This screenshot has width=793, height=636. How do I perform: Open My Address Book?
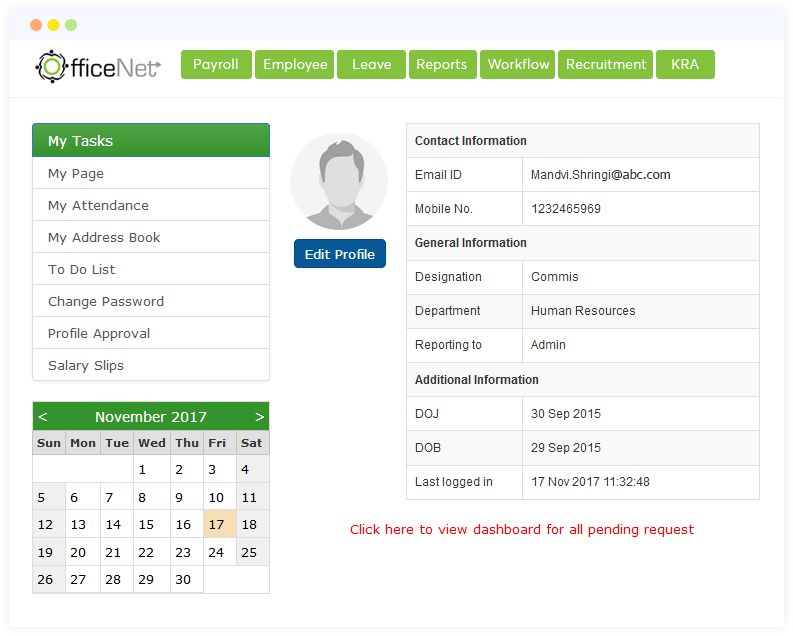point(104,237)
